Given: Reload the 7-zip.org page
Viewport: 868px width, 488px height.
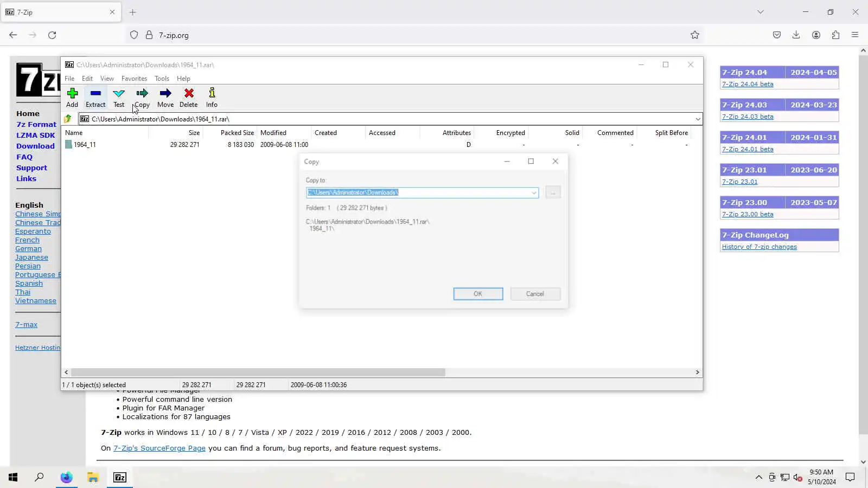Looking at the screenshot, I should 52,35.
